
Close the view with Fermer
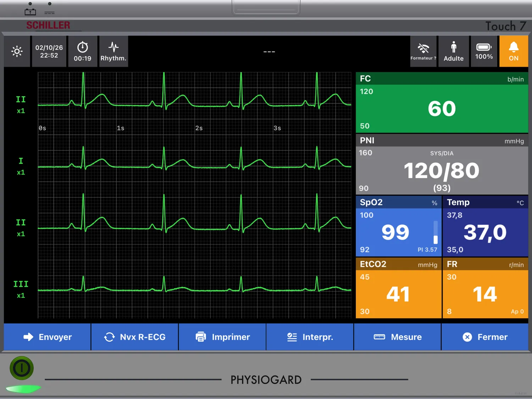tap(485, 337)
